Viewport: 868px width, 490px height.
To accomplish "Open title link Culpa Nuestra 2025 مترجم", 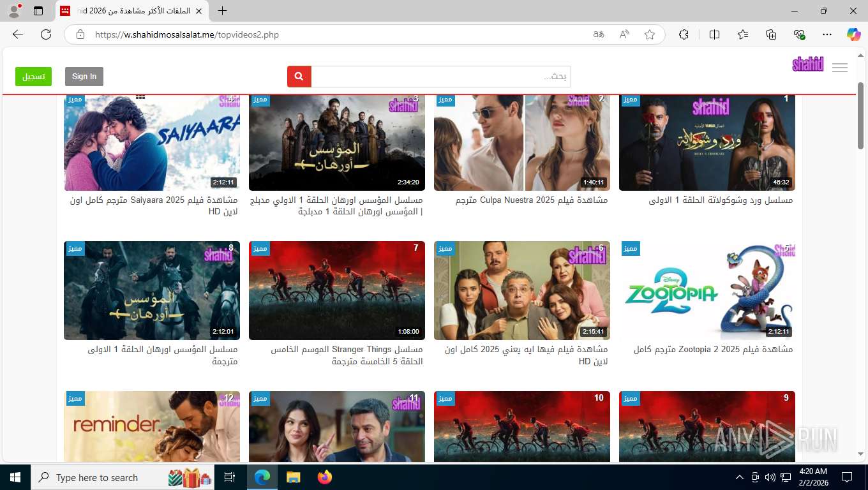I will pos(532,200).
